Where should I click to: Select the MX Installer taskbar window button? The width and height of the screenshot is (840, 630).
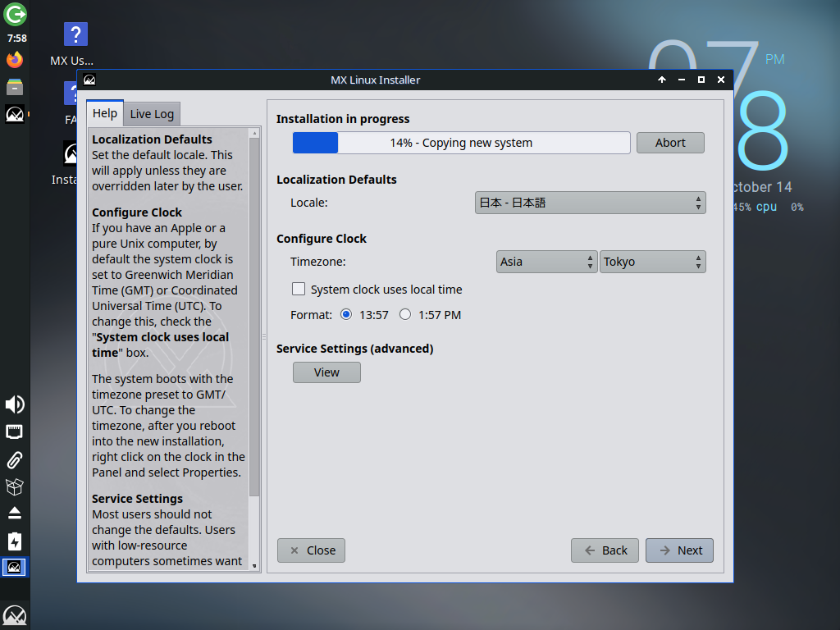[x=14, y=567]
